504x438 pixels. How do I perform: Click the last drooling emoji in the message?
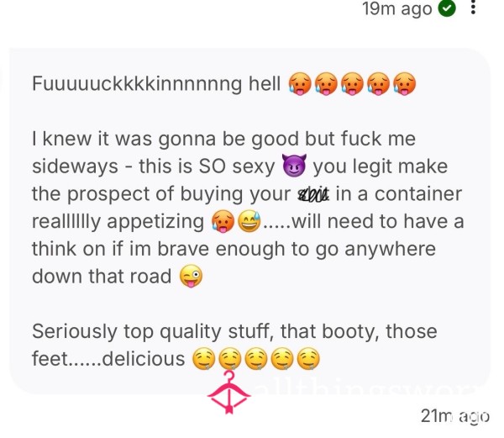(x=308, y=359)
